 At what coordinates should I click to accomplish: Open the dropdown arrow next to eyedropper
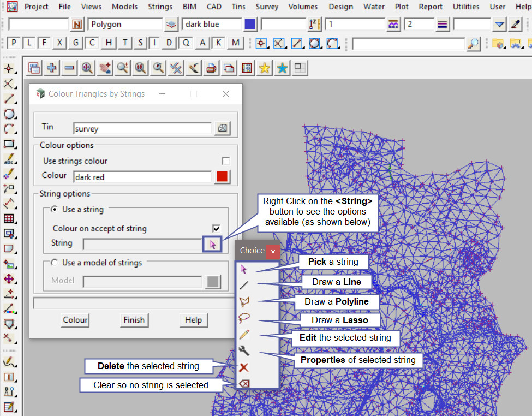pyautogui.click(x=499, y=25)
